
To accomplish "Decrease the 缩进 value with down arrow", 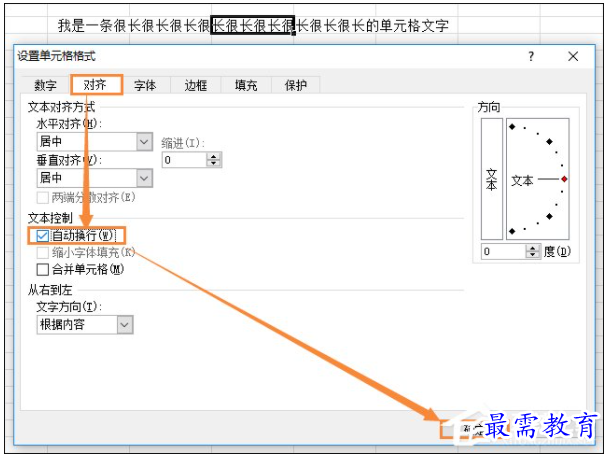I will pos(214,164).
